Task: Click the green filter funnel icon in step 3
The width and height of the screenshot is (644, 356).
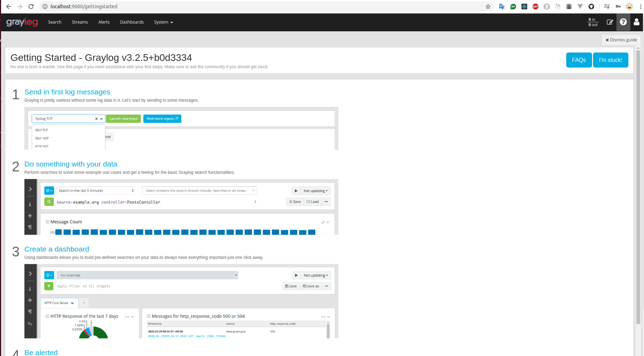Action: pos(49,286)
